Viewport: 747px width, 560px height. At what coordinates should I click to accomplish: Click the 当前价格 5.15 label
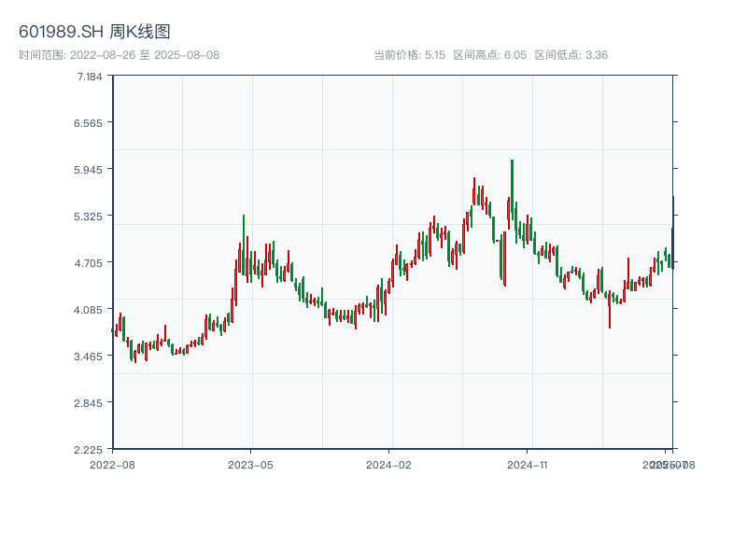point(410,55)
